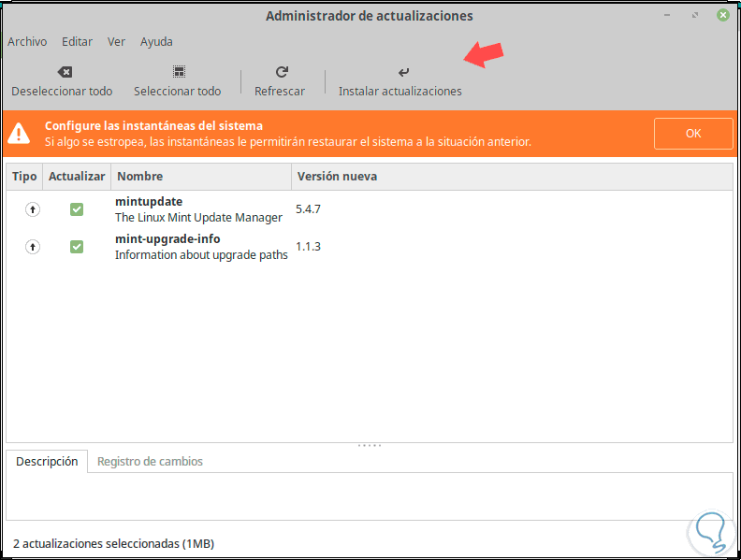The width and height of the screenshot is (741, 560).
Task: Open the Ver menu
Action: click(116, 41)
